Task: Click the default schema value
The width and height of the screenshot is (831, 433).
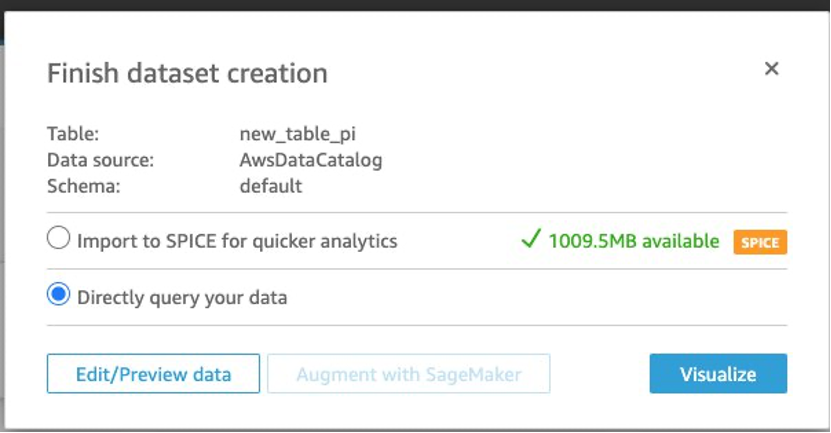Action: point(270,186)
